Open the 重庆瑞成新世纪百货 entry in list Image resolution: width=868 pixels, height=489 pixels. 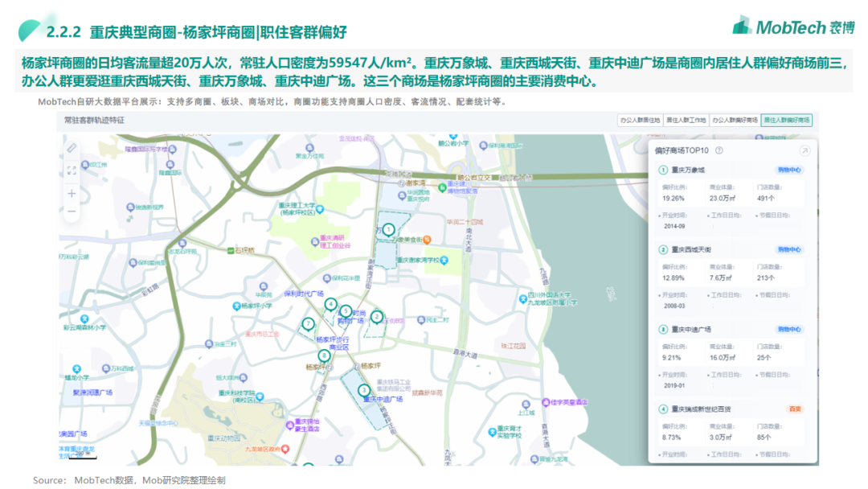pyautogui.click(x=702, y=409)
